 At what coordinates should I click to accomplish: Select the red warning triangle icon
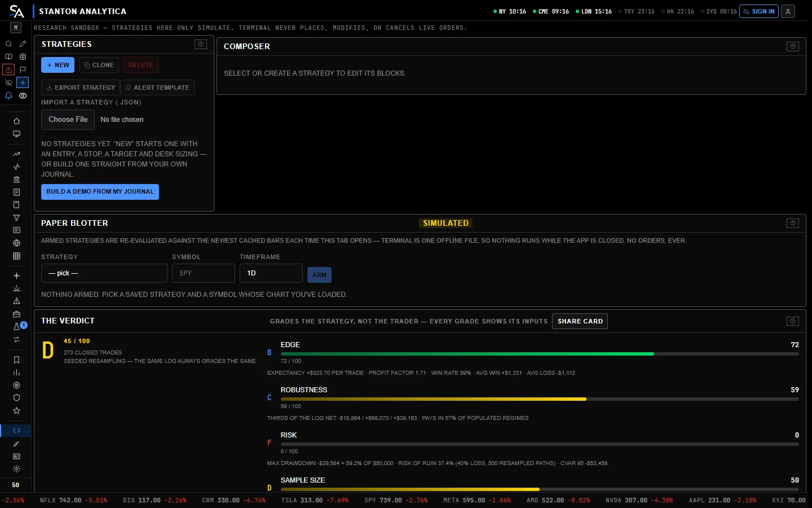(8, 70)
